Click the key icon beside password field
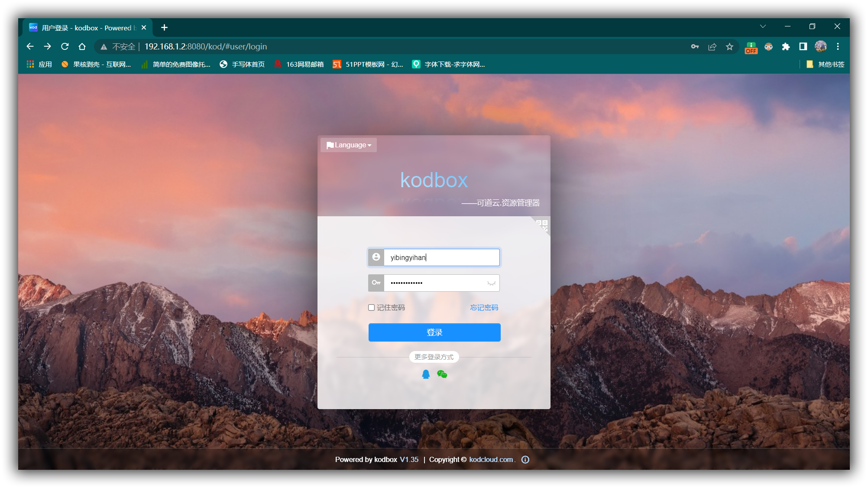Viewport: 868px width, 488px height. click(376, 283)
